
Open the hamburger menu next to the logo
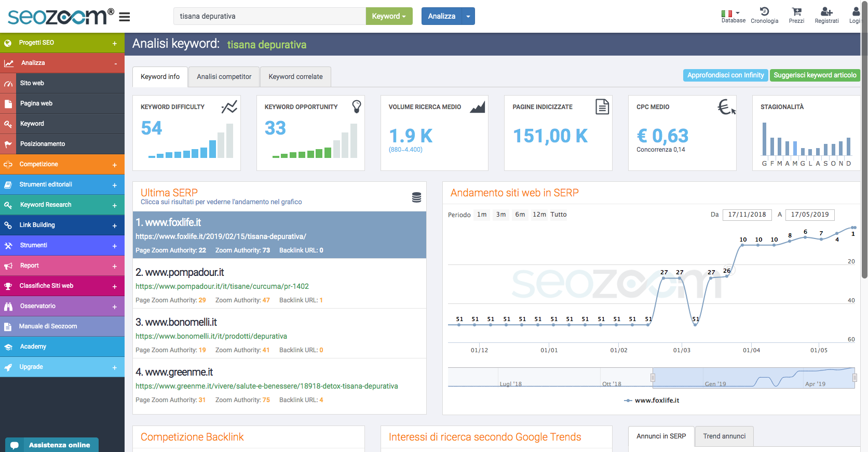click(125, 17)
